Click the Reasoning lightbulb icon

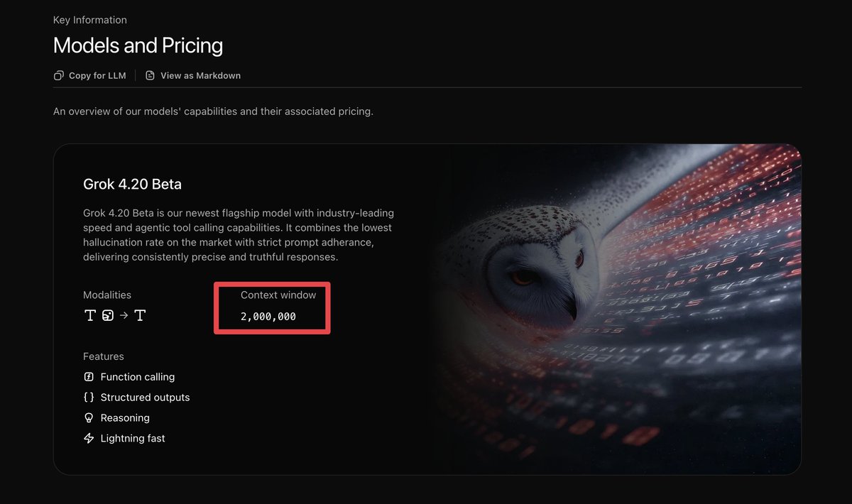click(89, 418)
